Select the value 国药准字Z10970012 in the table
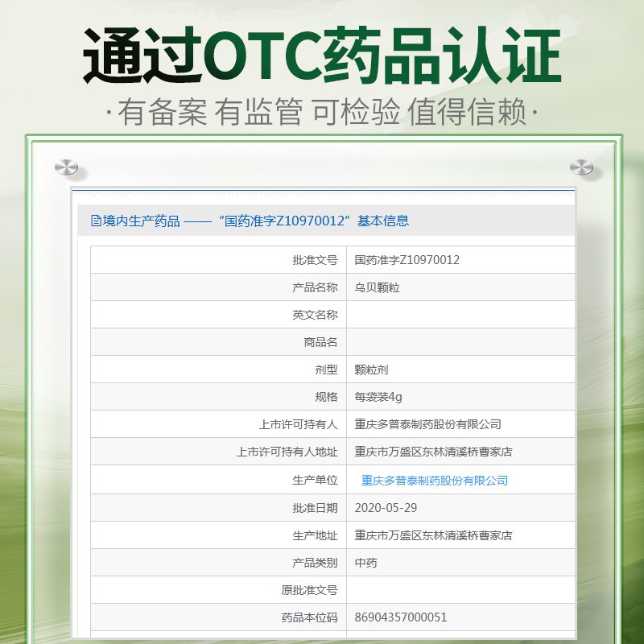The image size is (644, 644). (x=407, y=260)
